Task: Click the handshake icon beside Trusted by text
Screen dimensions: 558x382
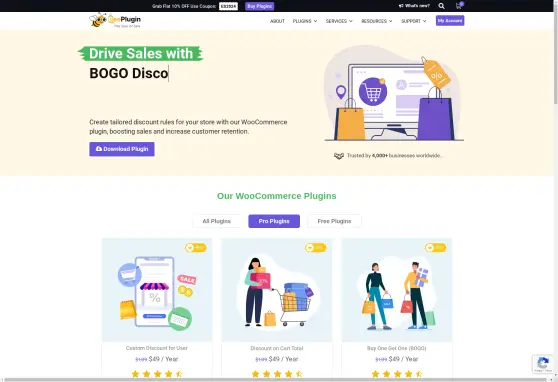Action: 339,156
